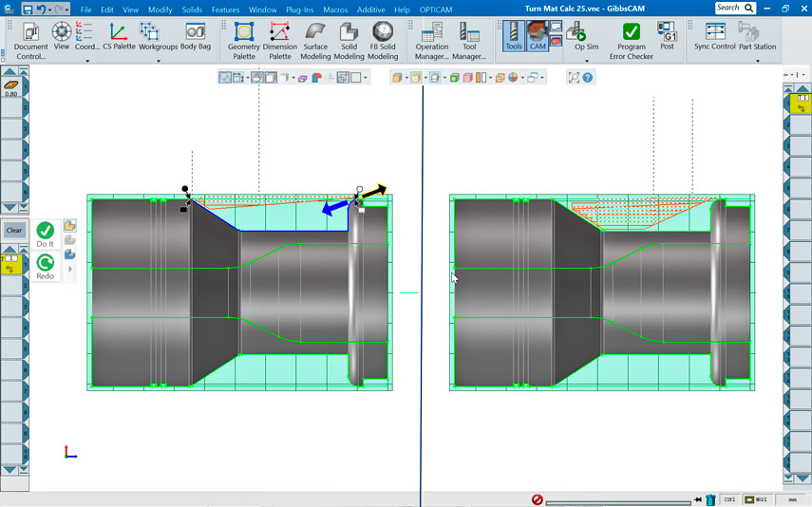Open the Solids menu
This screenshot has width=812, height=507.
point(192,9)
